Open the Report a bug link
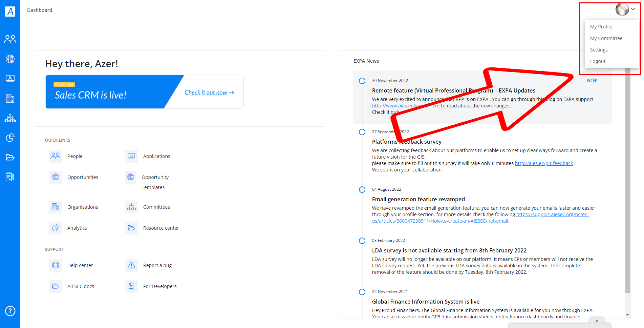This screenshot has height=328, width=644. coord(157,265)
